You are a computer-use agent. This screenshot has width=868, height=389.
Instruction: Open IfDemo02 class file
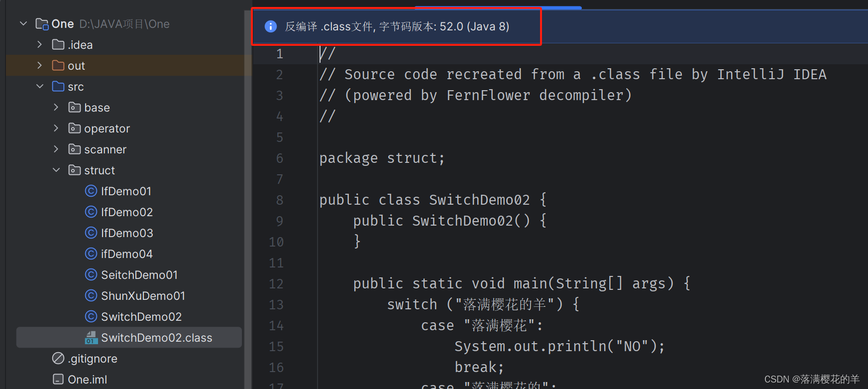127,212
